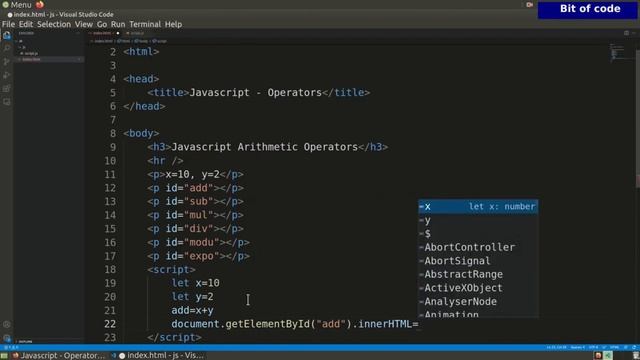This screenshot has width=640, height=360.
Task: Select the AbortSignal suggestion
Action: [x=478, y=261]
